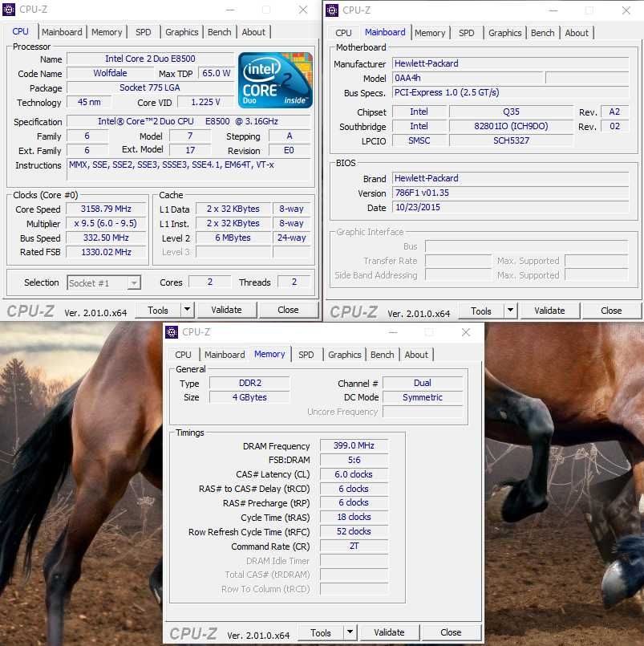Open Graphics tab in the Memory window
Image resolution: width=644 pixels, height=646 pixels.
point(345,355)
